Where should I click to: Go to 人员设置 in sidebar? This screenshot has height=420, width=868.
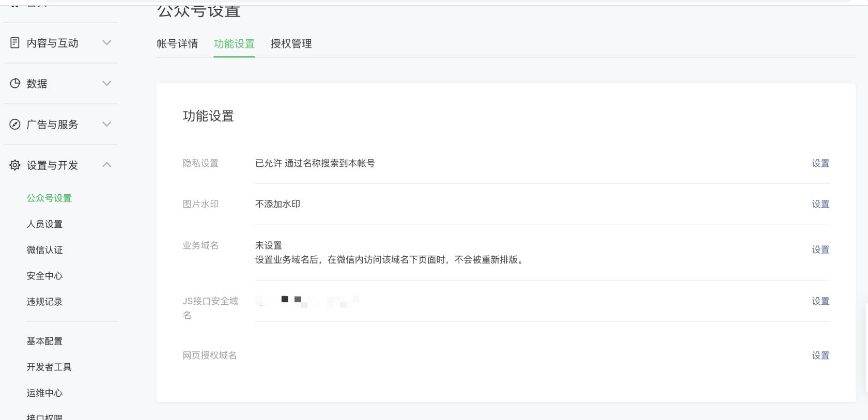44,224
